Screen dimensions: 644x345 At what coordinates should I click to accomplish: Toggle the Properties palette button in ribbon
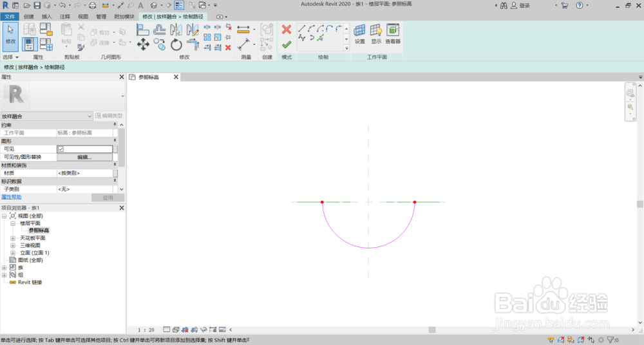[x=29, y=44]
